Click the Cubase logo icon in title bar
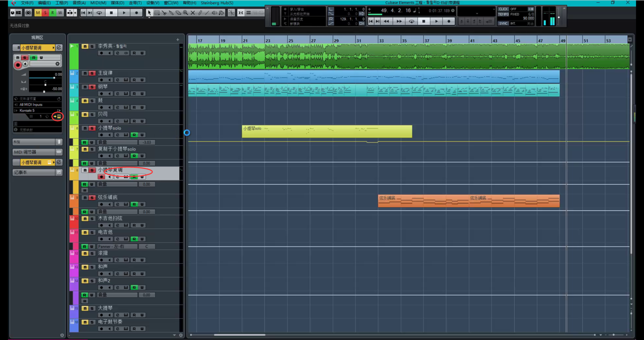The height and width of the screenshot is (340, 644). 13,3
